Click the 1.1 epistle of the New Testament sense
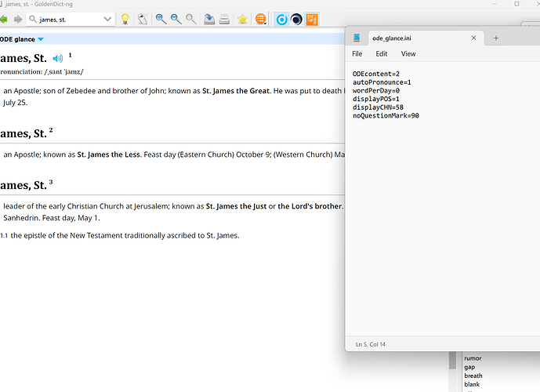The image size is (540, 392). pyautogui.click(x=120, y=236)
